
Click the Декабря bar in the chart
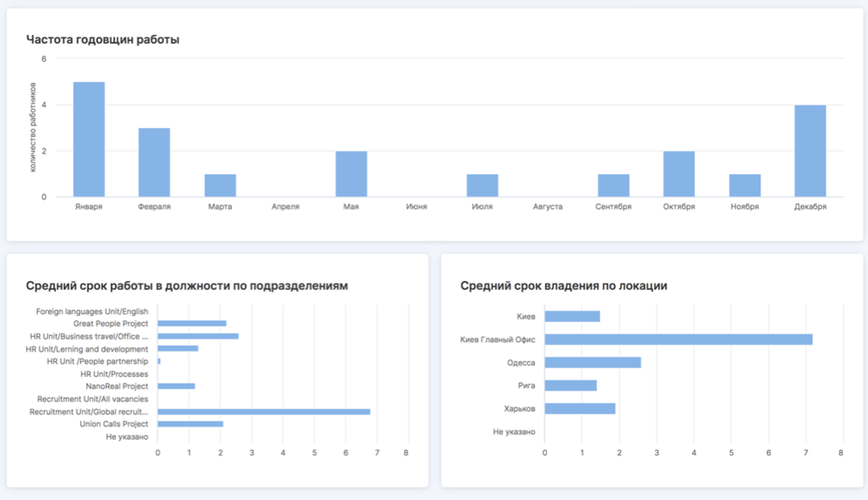pos(810,151)
